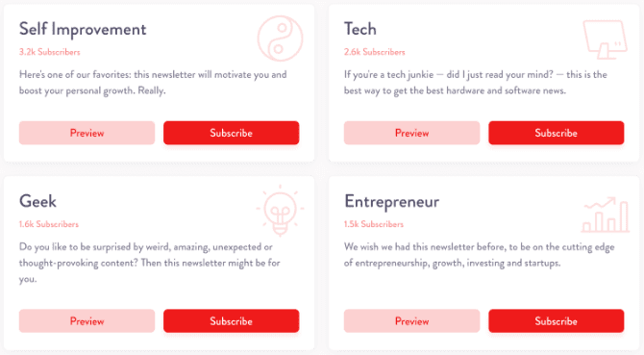The image size is (644, 355).
Task: Preview the Self Improvement newsletter
Action: click(x=87, y=133)
